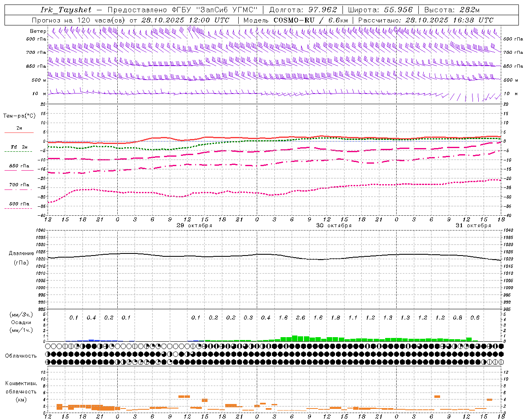Click the 'Ветер' wind panel label
Image resolution: width=525 pixels, height=420 pixels.
click(38, 31)
